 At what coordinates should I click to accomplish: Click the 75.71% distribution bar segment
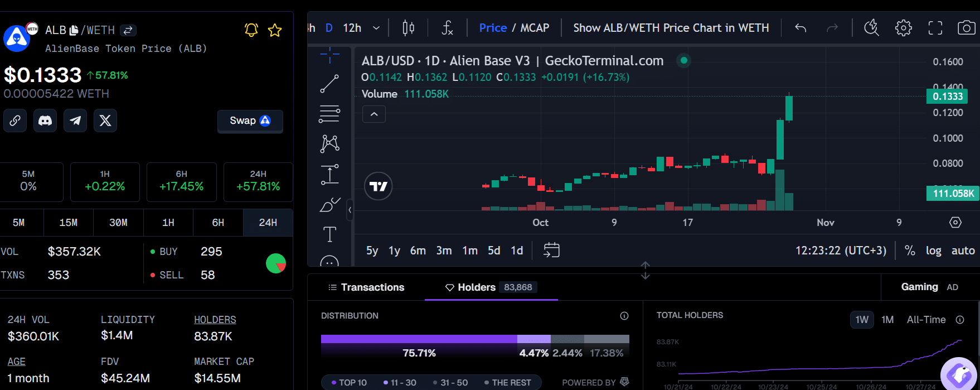(419, 339)
